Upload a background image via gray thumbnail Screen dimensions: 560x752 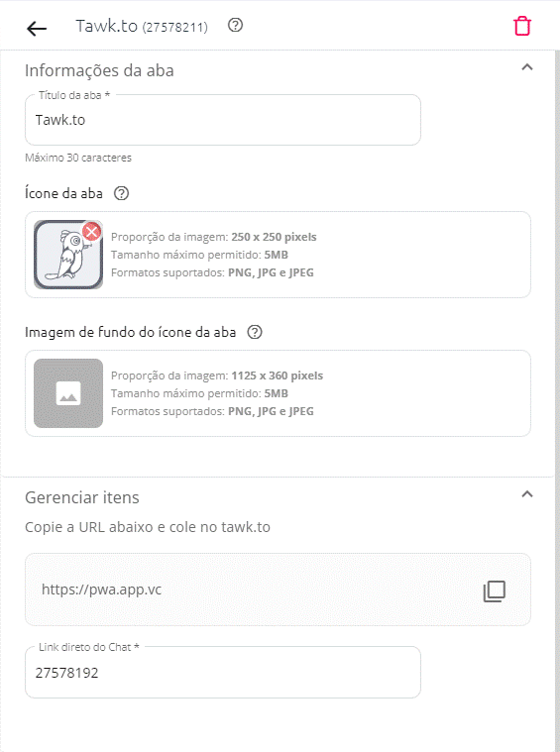(x=68, y=393)
